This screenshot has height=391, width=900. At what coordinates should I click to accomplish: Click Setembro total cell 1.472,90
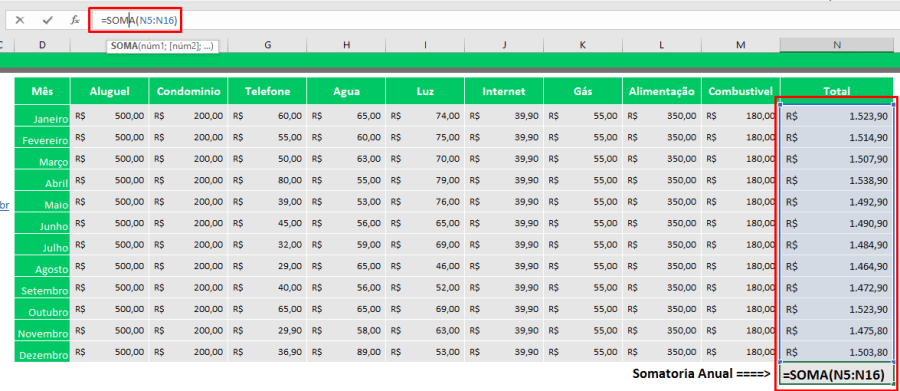(837, 287)
